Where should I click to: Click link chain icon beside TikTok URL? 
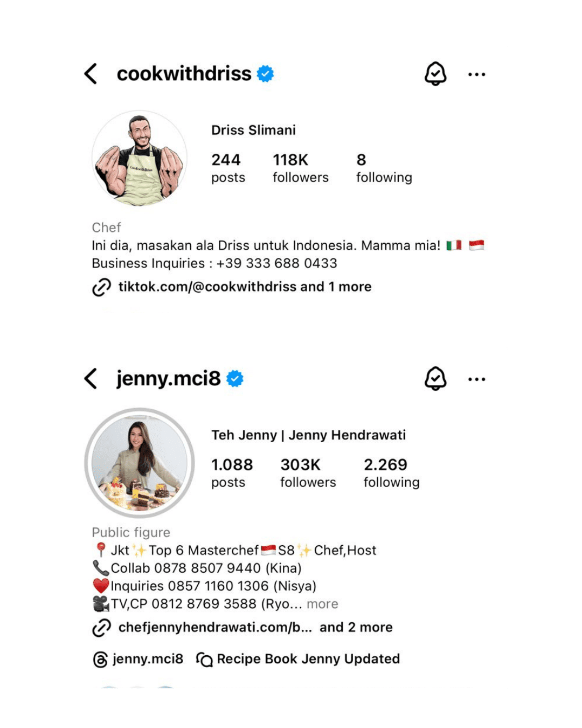(x=101, y=287)
